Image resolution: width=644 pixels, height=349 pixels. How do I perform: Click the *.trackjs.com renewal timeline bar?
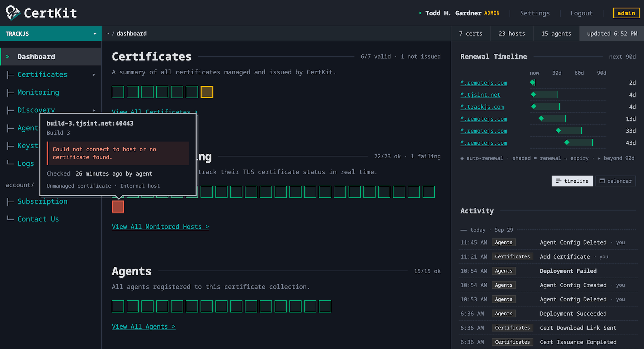[x=547, y=107]
